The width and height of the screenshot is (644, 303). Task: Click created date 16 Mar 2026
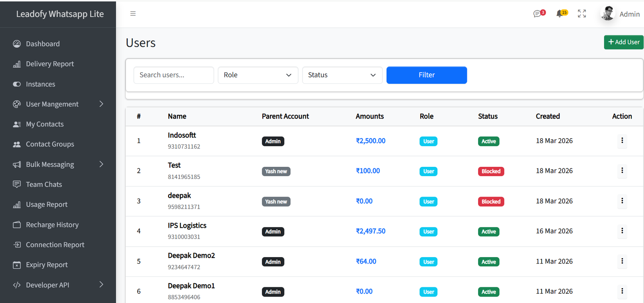pos(554,231)
